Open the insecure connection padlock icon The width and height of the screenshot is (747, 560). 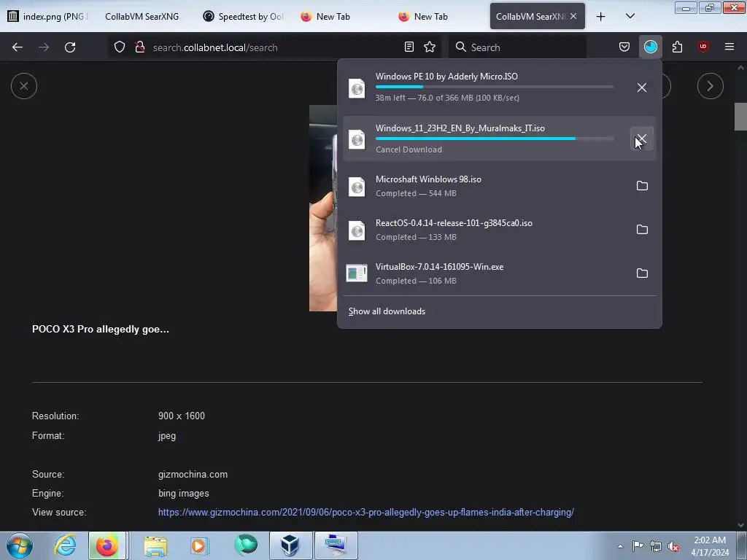139,47
